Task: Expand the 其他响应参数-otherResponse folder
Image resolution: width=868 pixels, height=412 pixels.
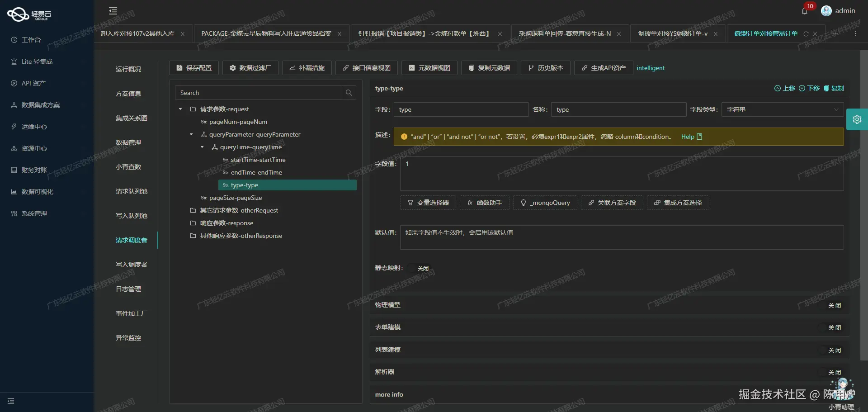Action: click(x=236, y=236)
